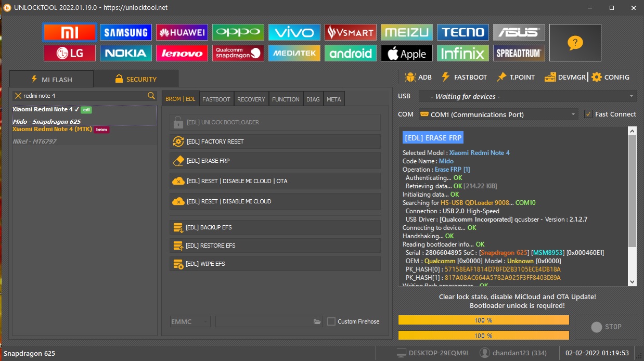This screenshot has height=361, width=644.
Task: Select the Android logo
Action: point(351,53)
